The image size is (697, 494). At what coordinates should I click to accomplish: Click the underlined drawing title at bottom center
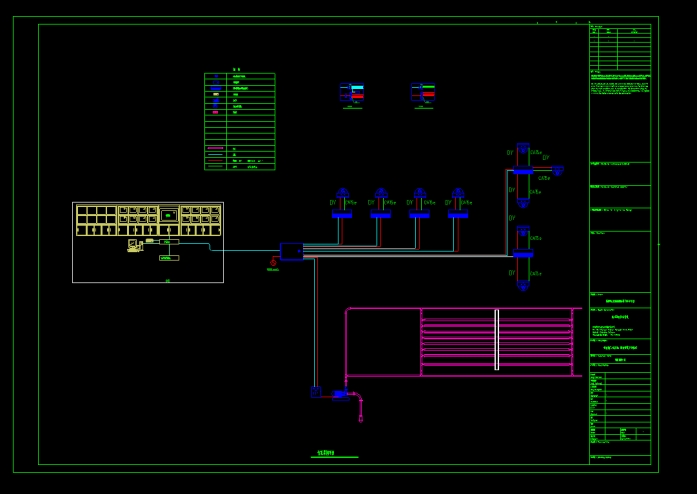[x=326, y=453]
